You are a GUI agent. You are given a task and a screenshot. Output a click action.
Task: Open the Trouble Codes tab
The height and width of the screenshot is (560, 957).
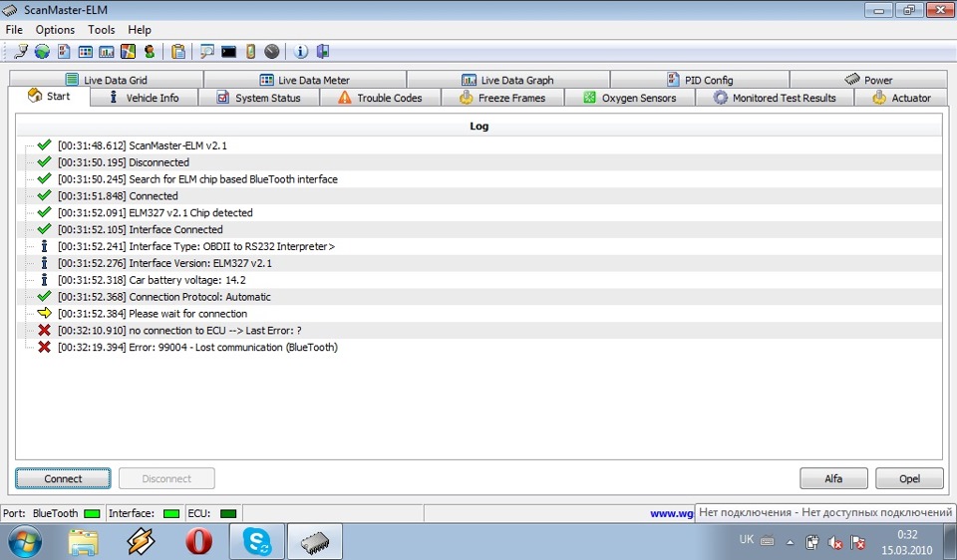tap(380, 98)
